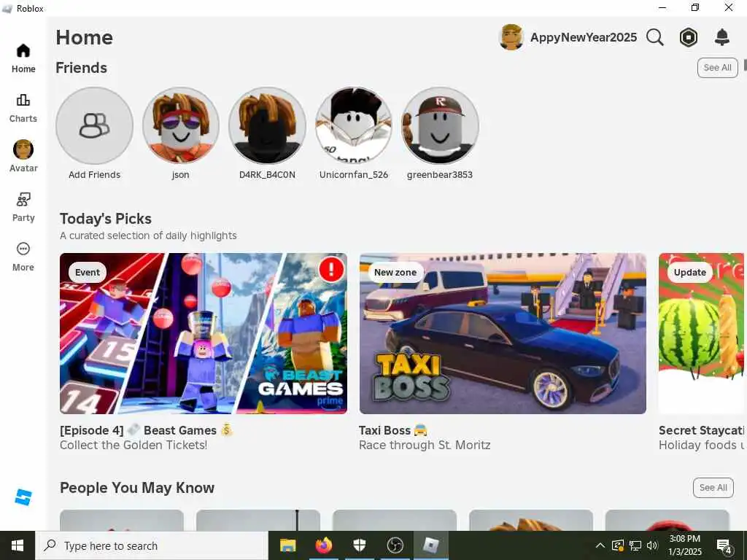Viewport: 747px width, 560px height.
Task: Click See All next to Friends
Action: point(718,68)
